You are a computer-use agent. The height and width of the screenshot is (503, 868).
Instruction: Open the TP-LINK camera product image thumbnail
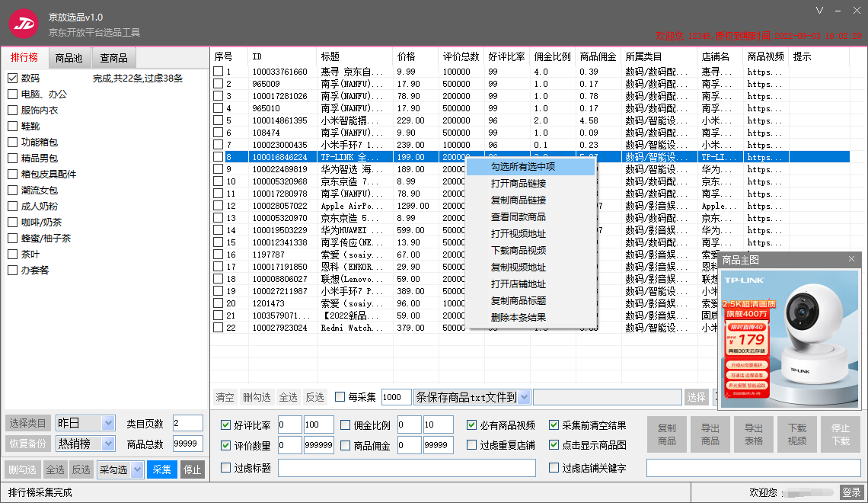790,338
